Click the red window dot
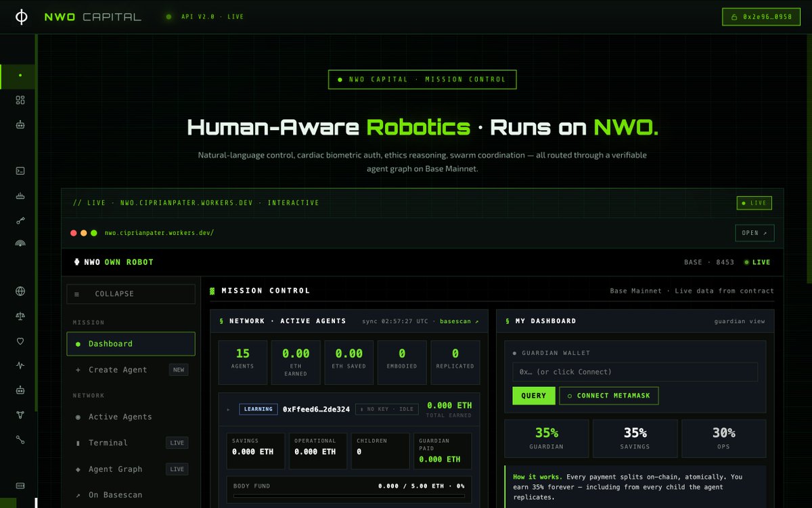Screen dimensions: 812x508 point(74,233)
